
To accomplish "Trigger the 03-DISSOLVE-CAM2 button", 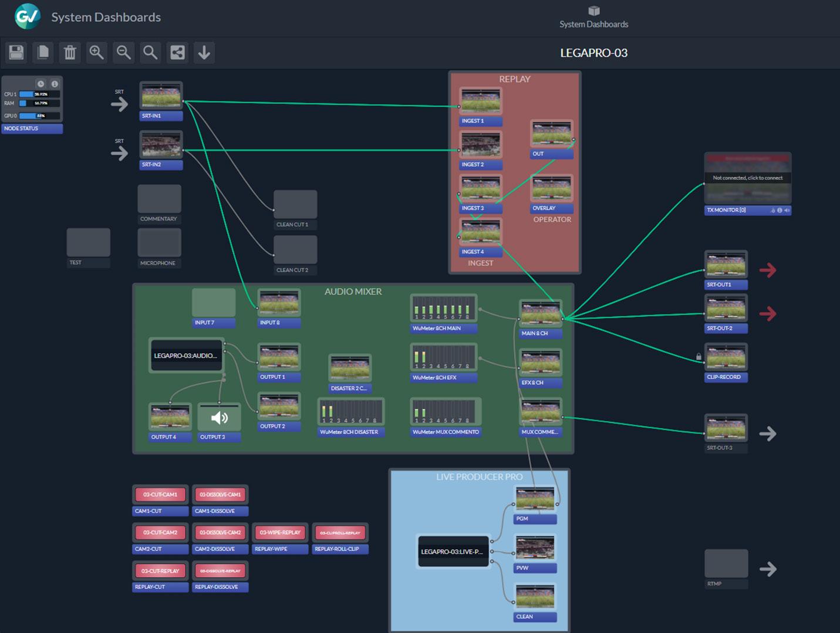I will (220, 533).
